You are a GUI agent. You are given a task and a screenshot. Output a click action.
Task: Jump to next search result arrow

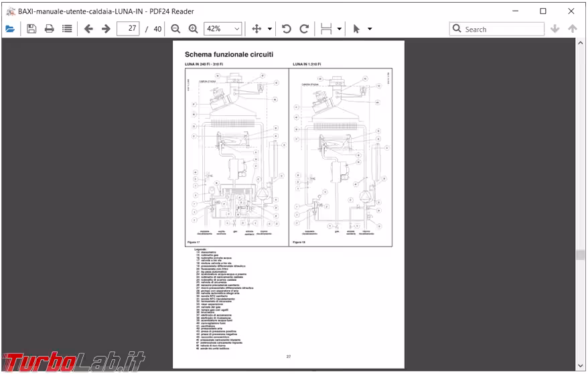(555, 29)
